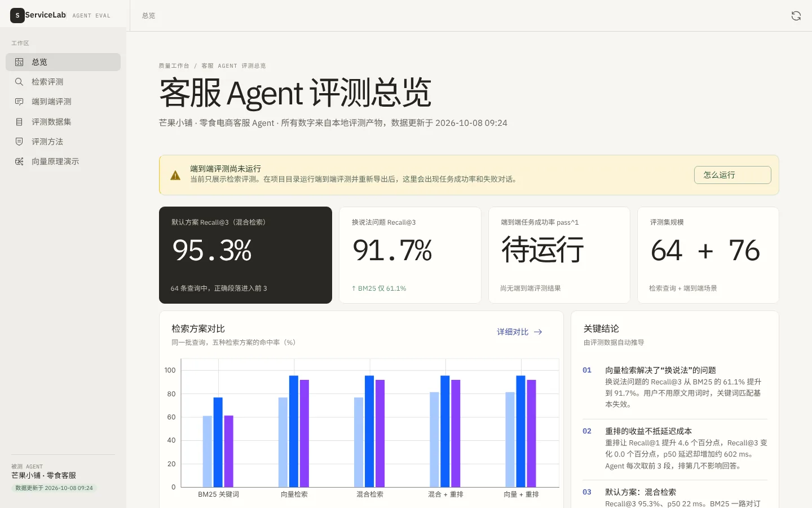
Task: Click the 换说法问题 Recall@3 card
Action: coord(410,255)
